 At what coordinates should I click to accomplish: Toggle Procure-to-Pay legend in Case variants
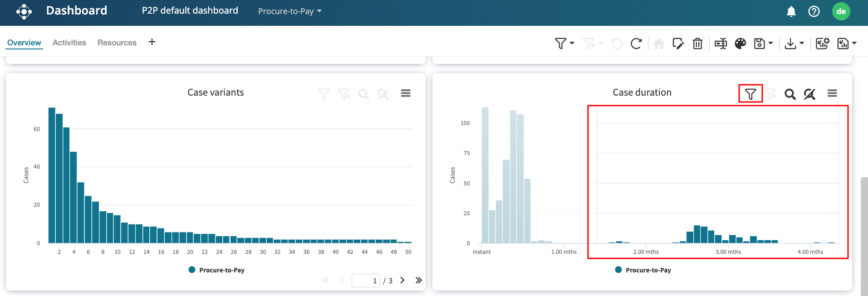[216, 270]
